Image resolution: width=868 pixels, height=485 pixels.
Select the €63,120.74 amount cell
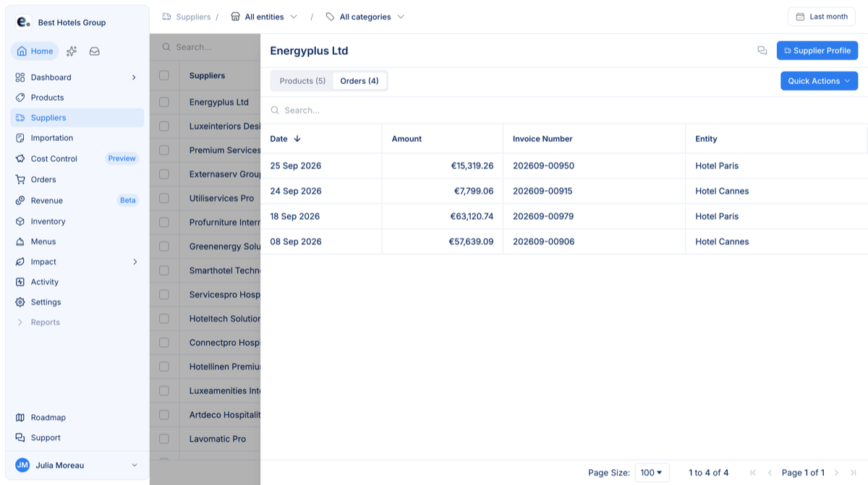442,216
